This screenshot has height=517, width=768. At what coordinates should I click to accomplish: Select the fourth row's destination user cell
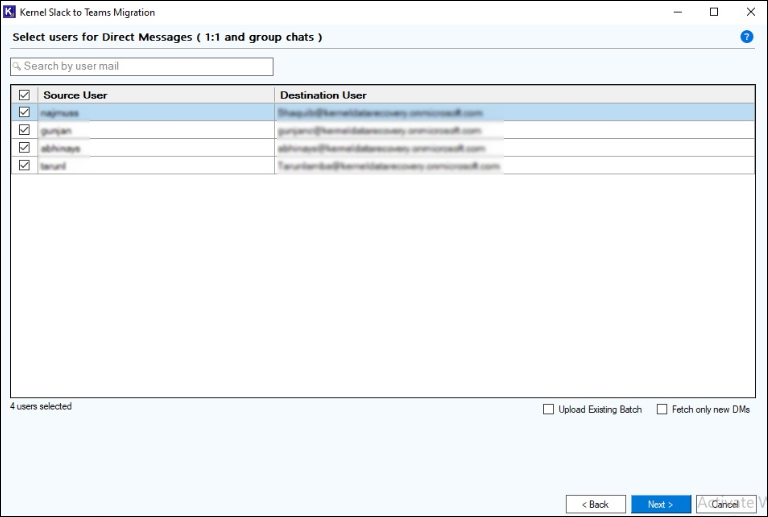coord(515,165)
